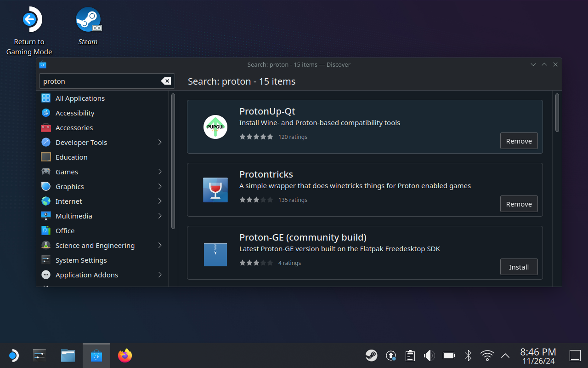Open the Protontricks wine glass icon

pyautogui.click(x=215, y=190)
